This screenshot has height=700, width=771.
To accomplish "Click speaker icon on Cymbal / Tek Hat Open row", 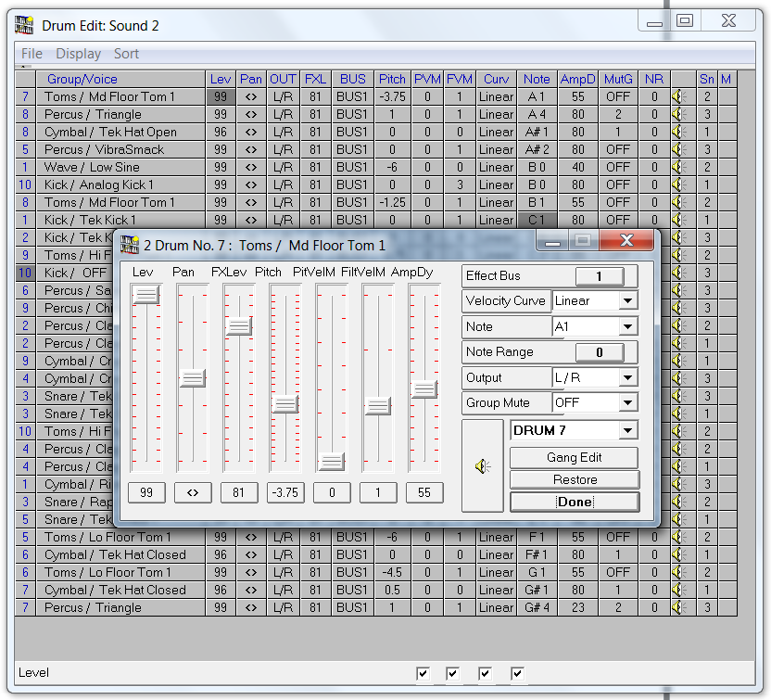I will click(678, 132).
